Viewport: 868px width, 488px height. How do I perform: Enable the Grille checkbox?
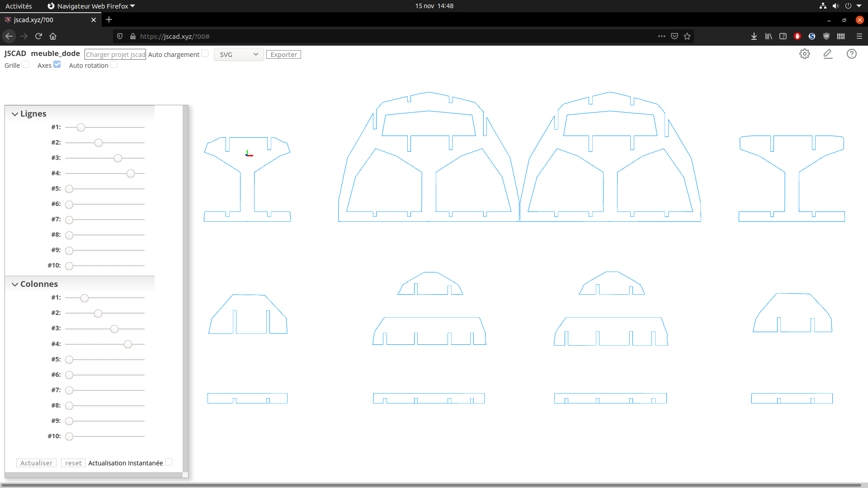click(26, 64)
